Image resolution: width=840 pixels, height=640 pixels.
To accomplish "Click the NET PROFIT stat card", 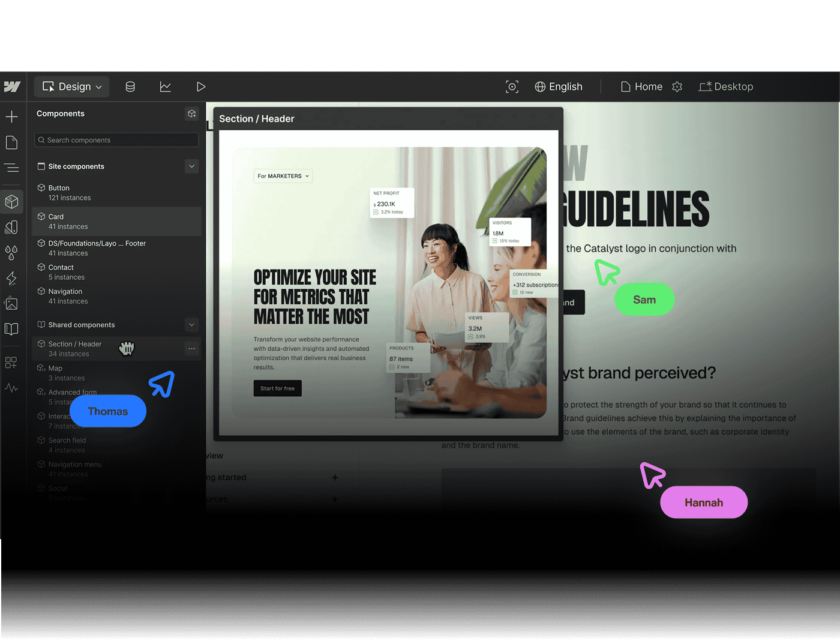I will click(x=392, y=203).
